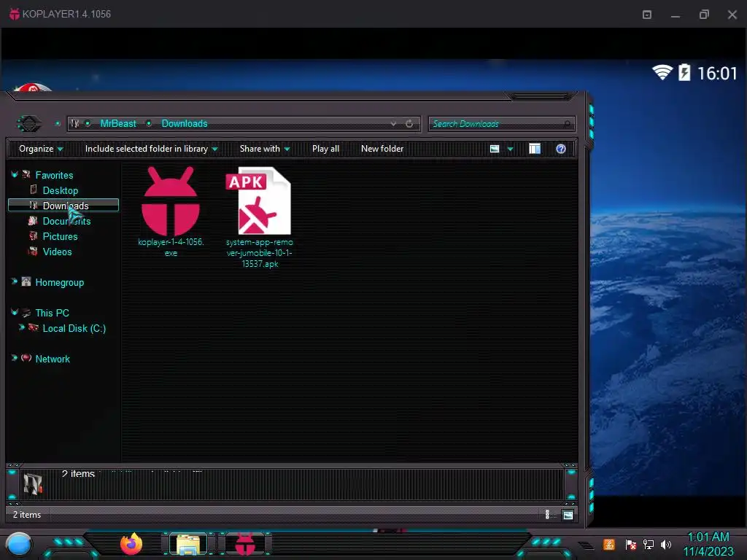Open the koplayer-1-4-1056.exe file icon

(171, 201)
